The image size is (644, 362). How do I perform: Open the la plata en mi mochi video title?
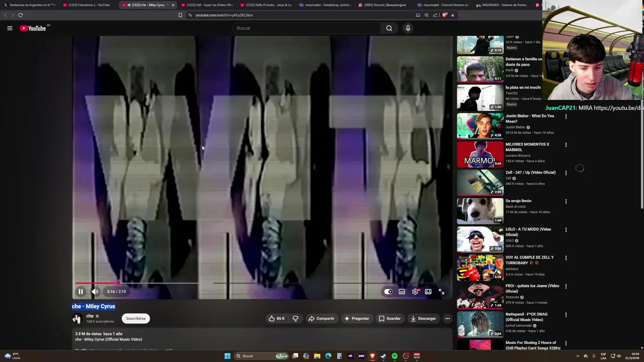coord(523,87)
